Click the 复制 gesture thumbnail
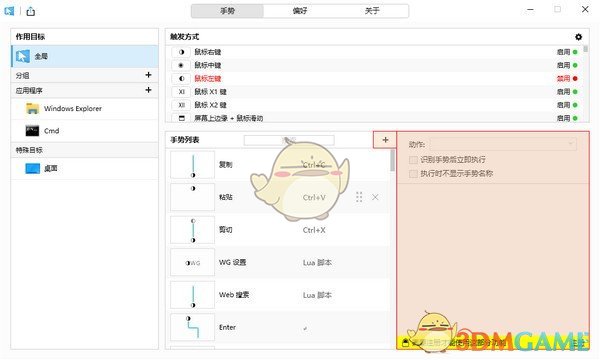600x360 pixels. tap(192, 165)
